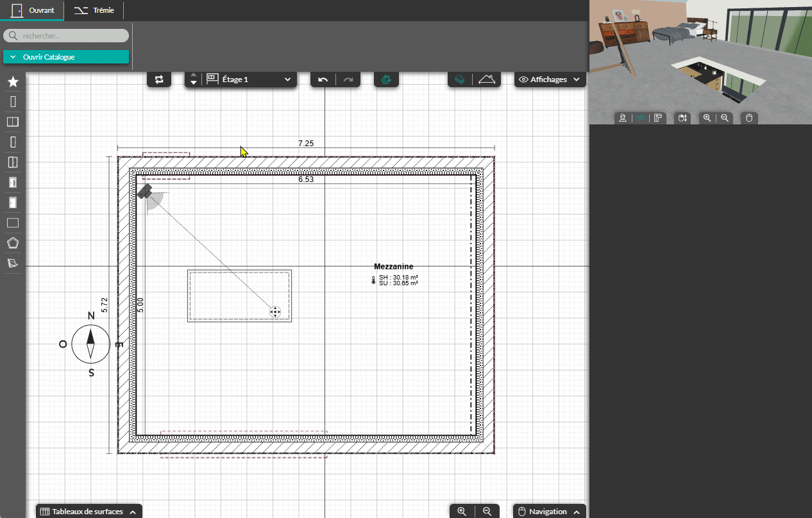This screenshot has height=518, width=812.
Task: Select the double-pane window tool
Action: (13, 122)
